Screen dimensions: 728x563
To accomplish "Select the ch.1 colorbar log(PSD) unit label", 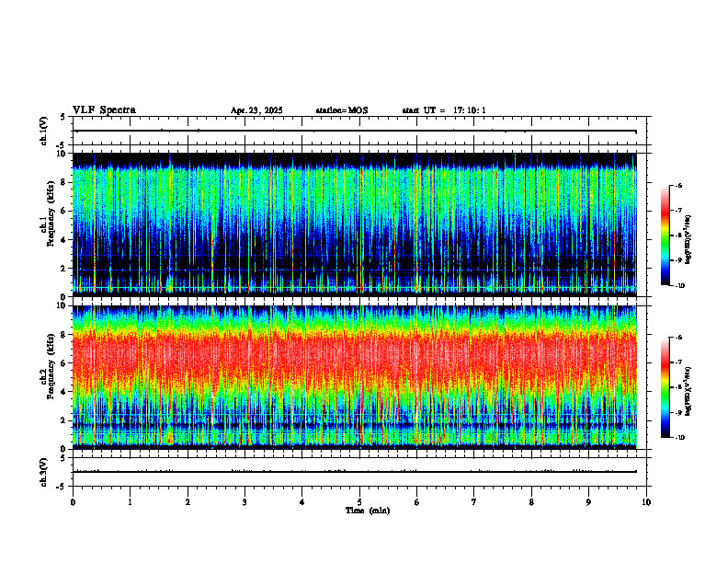I will (x=688, y=239).
